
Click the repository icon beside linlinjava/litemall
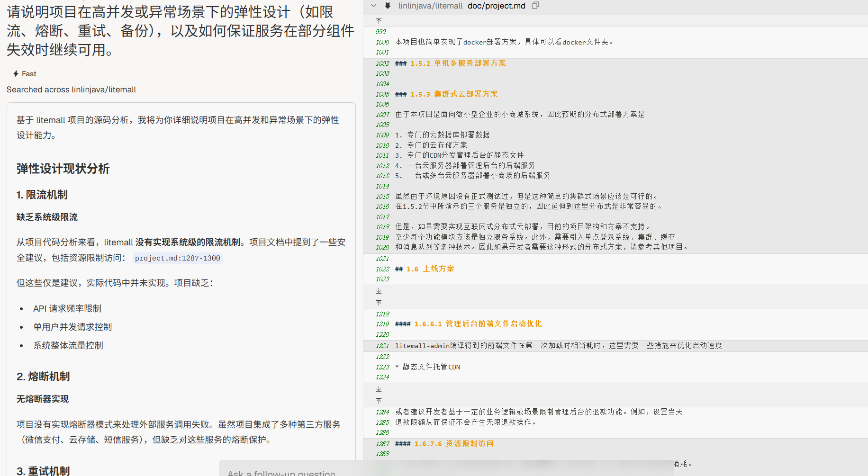[388, 6]
